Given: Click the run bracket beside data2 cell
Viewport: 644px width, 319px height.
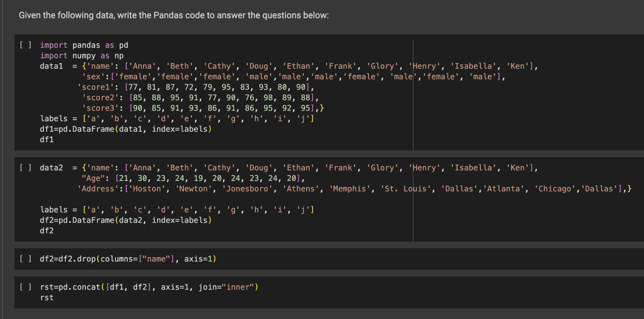Looking at the screenshot, I should pyautogui.click(x=25, y=167).
